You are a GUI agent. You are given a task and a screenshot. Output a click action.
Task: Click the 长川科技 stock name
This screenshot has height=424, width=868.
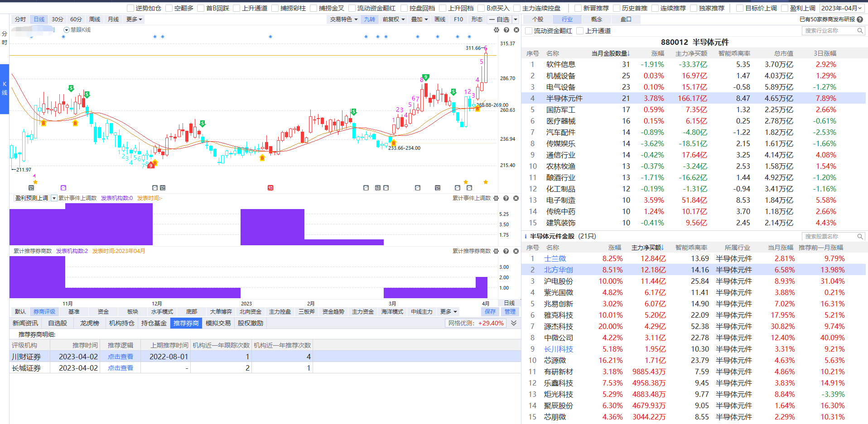tap(559, 349)
